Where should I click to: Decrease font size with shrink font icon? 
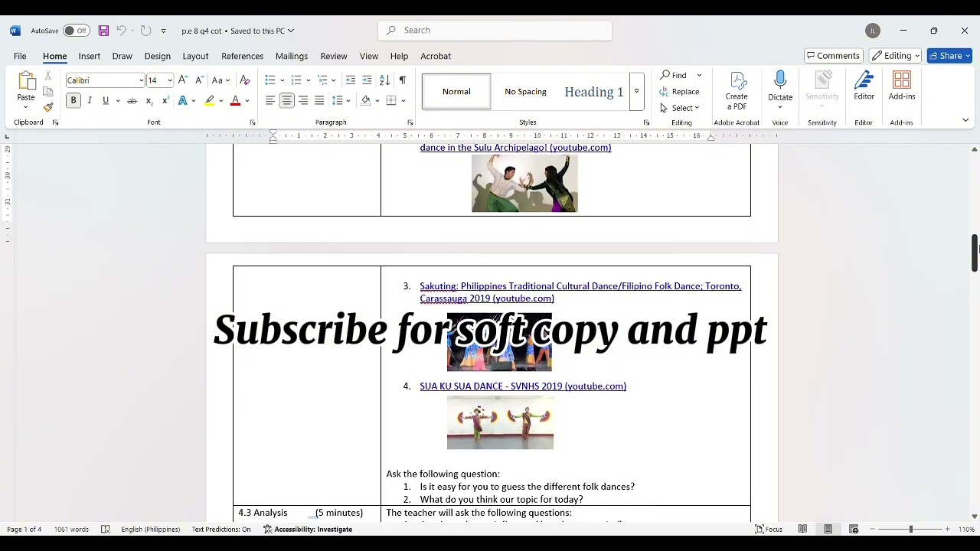click(199, 80)
